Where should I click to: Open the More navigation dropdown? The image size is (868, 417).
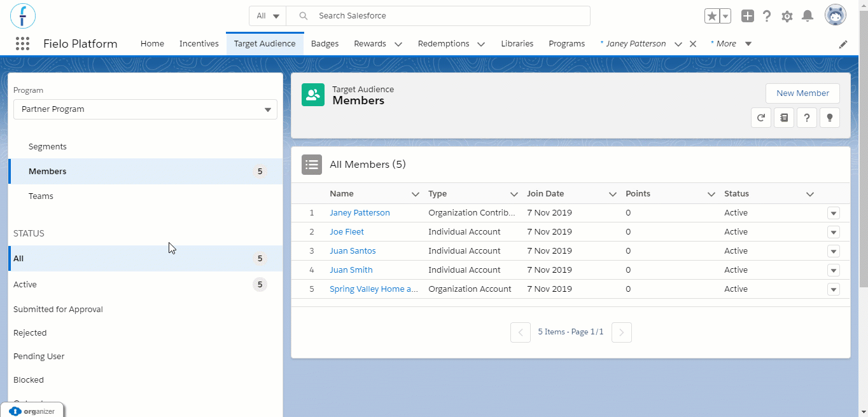click(x=731, y=44)
